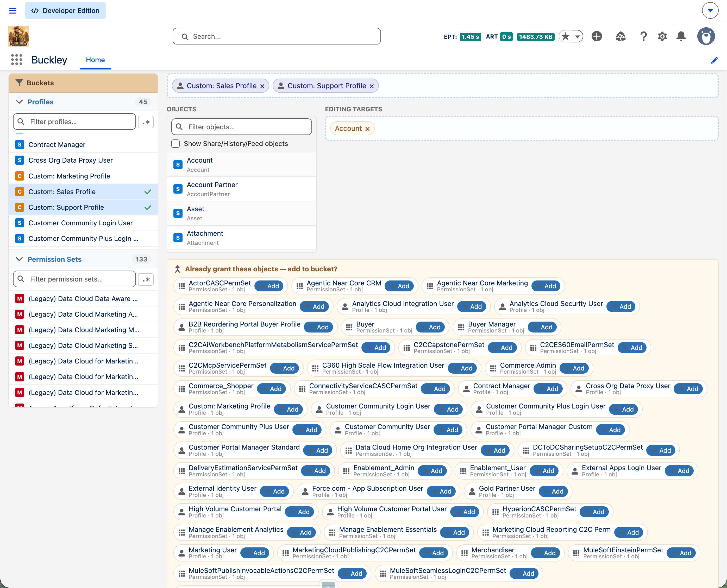Deselect Custom: Support Profile in list
Viewport: 727px width, 588px height.
pos(83,207)
